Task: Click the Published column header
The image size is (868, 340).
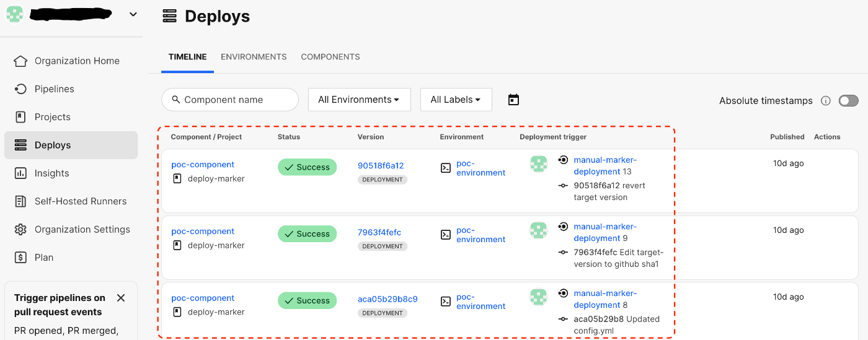Action: [787, 137]
